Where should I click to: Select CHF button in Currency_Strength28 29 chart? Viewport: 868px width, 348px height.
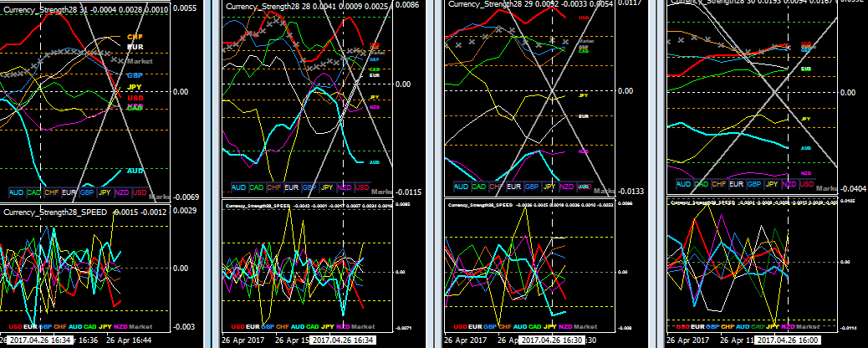point(497,187)
